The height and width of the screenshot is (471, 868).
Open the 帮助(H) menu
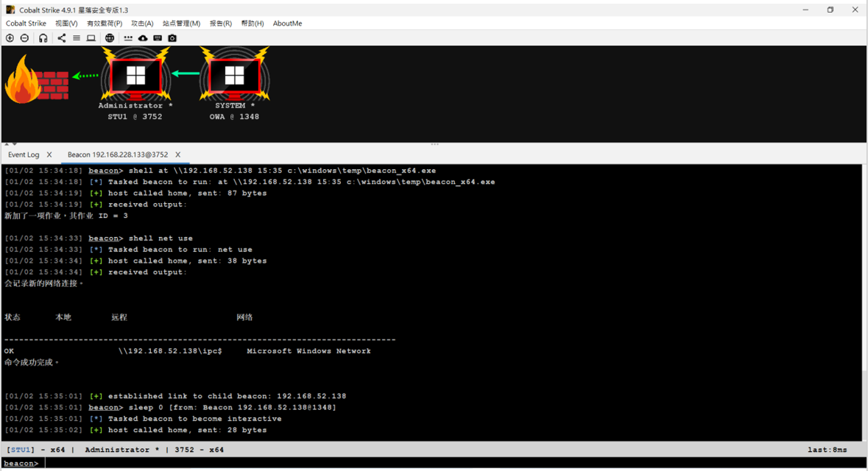click(253, 24)
